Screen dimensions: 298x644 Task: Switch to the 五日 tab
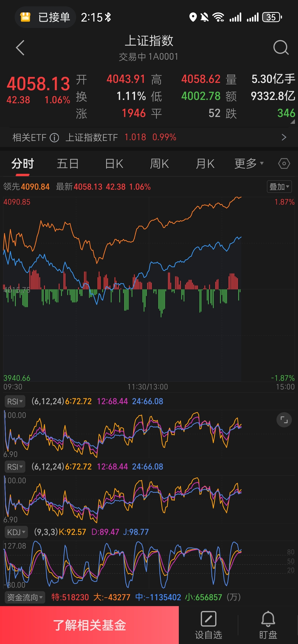68,164
